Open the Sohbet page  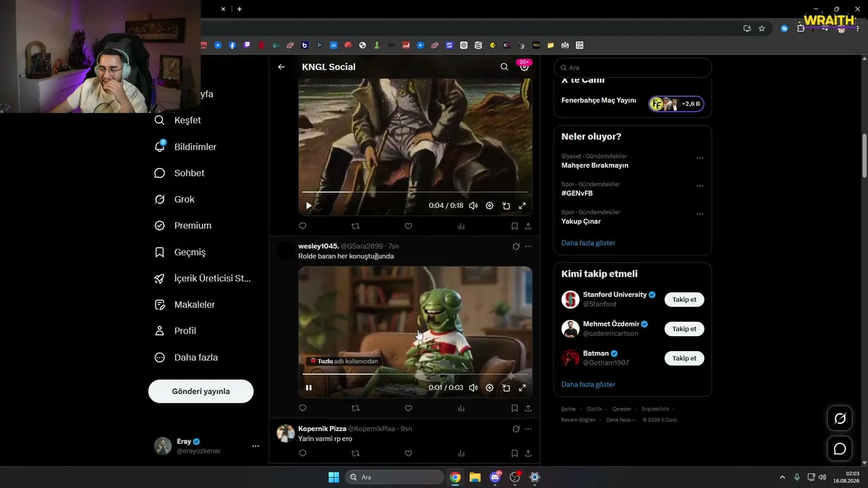click(180, 173)
